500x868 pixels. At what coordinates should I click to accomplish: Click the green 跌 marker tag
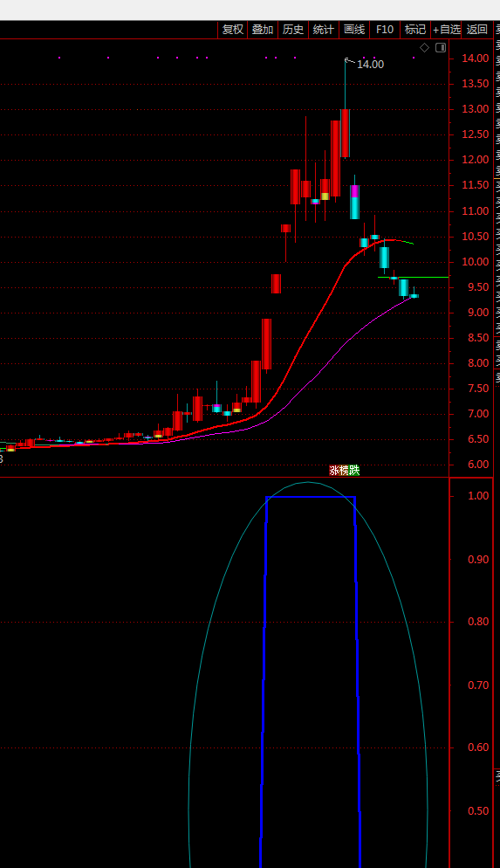pyautogui.click(x=354, y=471)
